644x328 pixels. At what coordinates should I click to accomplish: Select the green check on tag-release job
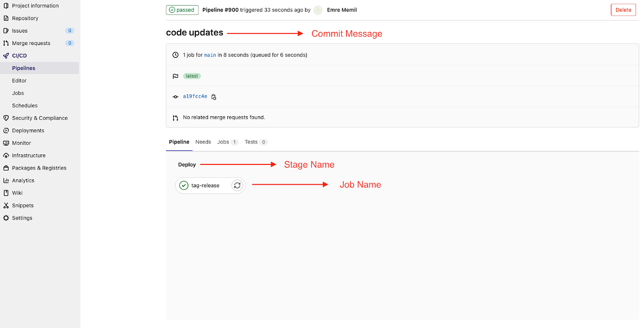click(x=184, y=185)
